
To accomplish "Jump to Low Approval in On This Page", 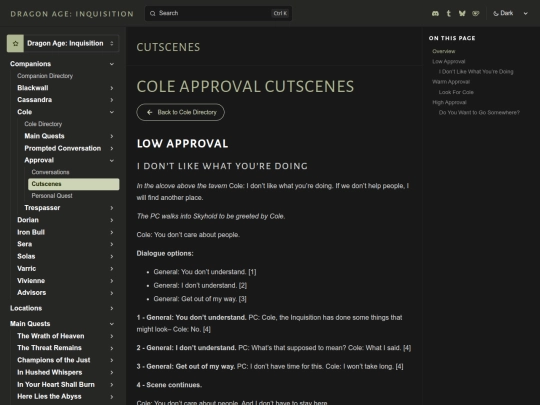I will (449, 62).
